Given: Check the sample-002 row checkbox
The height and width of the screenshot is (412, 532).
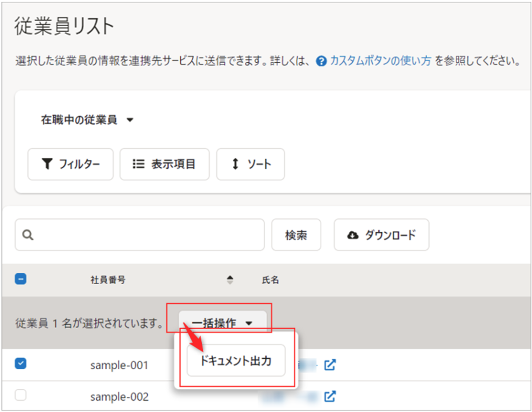Looking at the screenshot, I should pos(21,396).
